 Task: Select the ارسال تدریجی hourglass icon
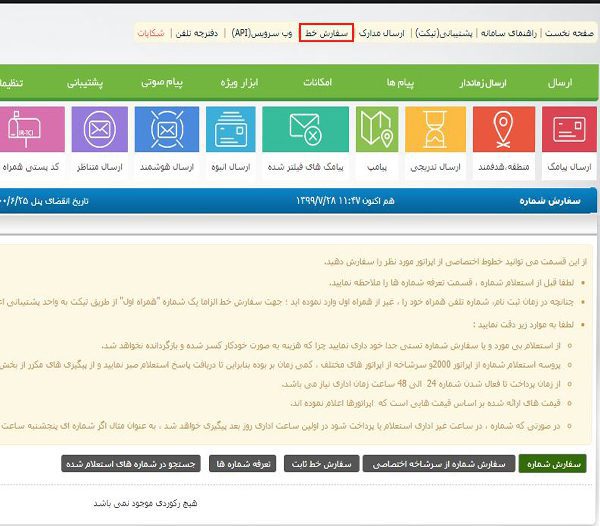point(435,129)
